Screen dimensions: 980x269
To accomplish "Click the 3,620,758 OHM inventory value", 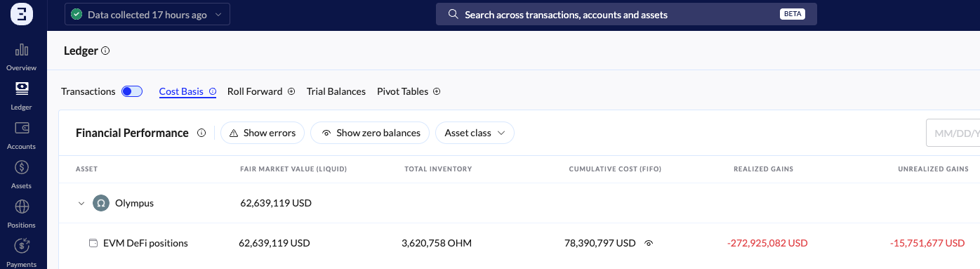I will tap(437, 243).
